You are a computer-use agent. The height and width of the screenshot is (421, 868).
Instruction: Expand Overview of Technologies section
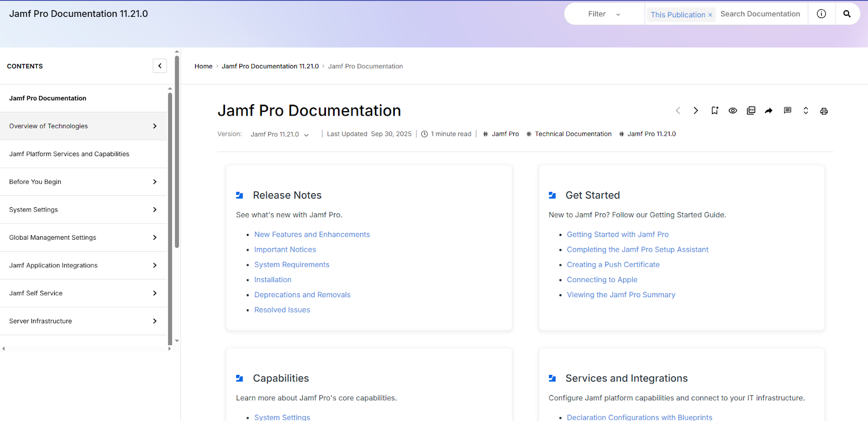pos(155,126)
